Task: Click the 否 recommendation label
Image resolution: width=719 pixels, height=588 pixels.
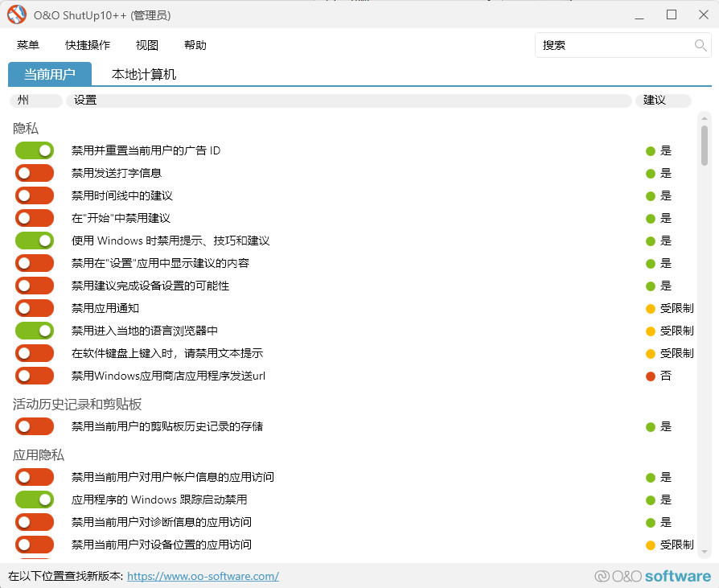Action: (x=665, y=376)
